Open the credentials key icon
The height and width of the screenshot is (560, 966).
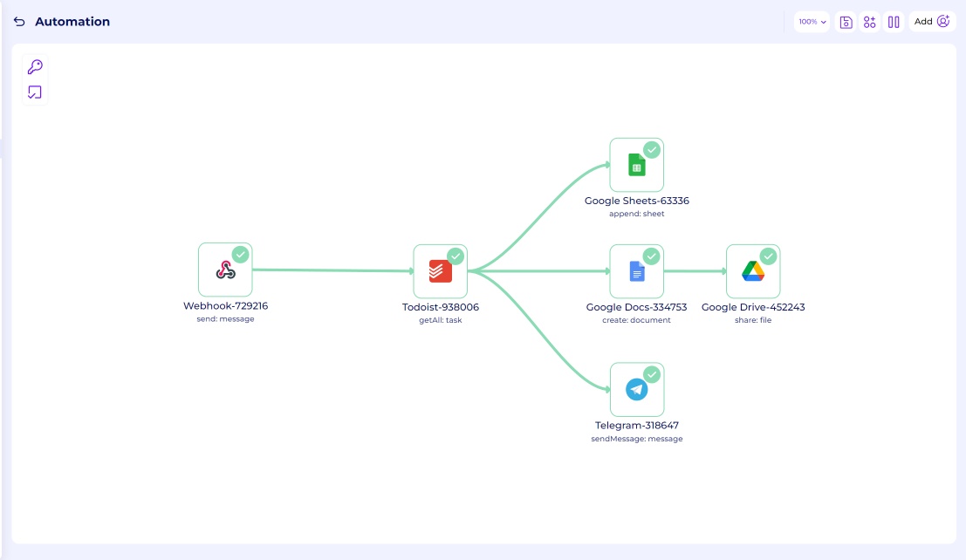click(x=35, y=66)
